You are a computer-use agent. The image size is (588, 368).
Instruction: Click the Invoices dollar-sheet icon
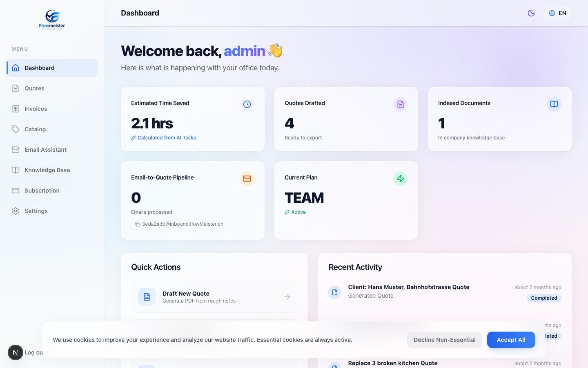point(16,109)
